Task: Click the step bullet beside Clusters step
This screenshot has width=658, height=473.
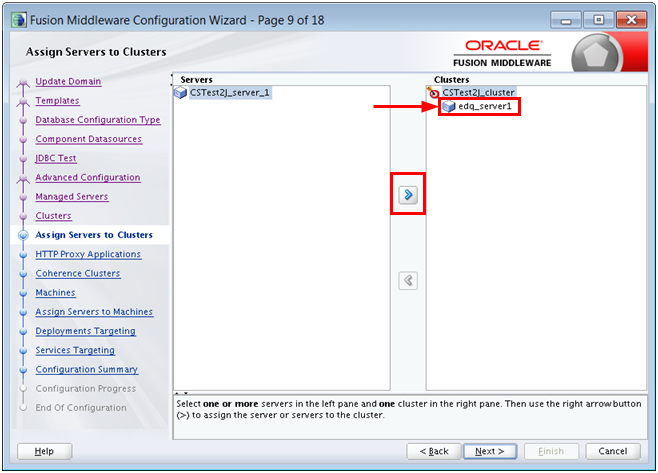Action: tap(23, 216)
